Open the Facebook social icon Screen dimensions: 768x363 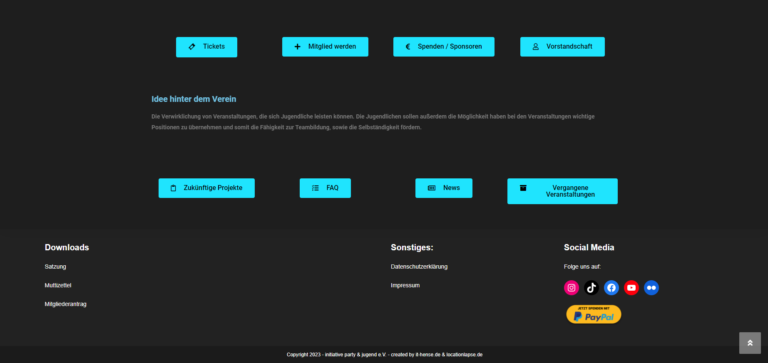click(611, 288)
